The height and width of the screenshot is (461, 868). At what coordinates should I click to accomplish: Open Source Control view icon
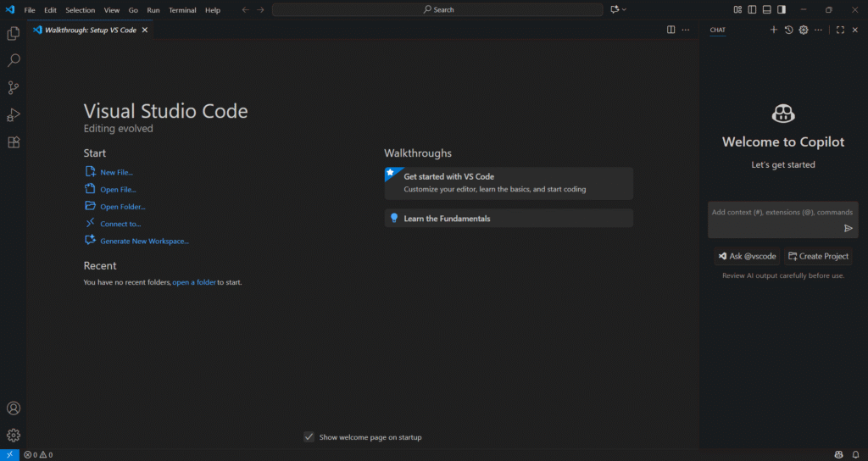coord(14,88)
